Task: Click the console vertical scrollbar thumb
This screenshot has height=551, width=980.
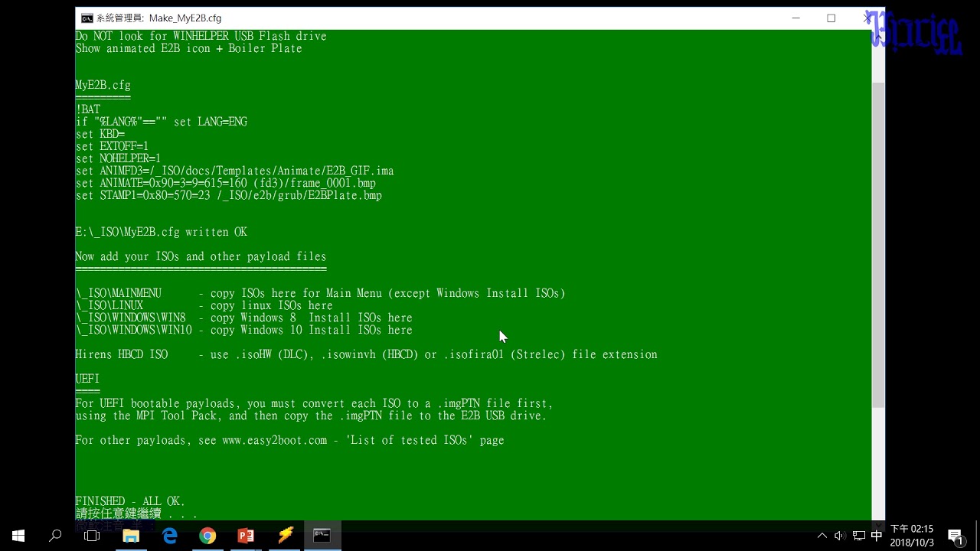Action: pos(879,245)
